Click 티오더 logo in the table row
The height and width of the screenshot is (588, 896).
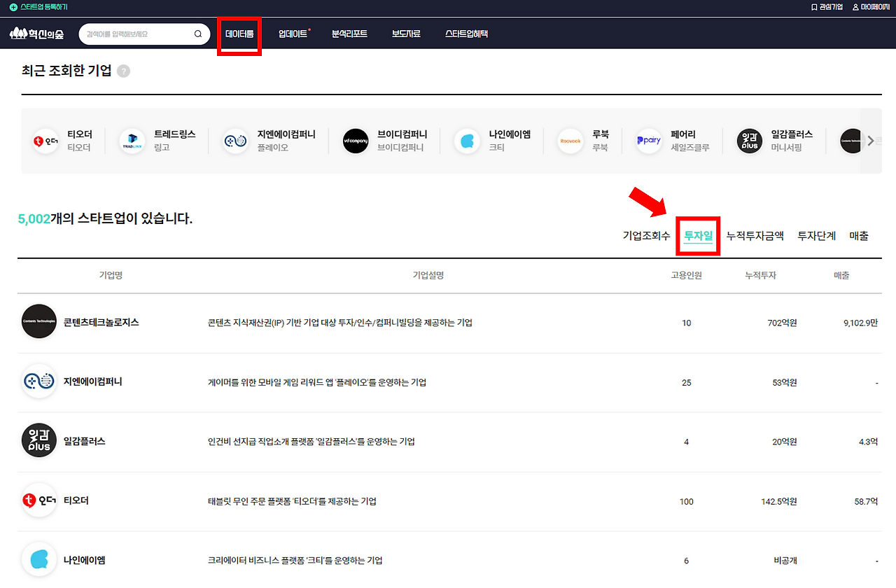click(x=39, y=500)
